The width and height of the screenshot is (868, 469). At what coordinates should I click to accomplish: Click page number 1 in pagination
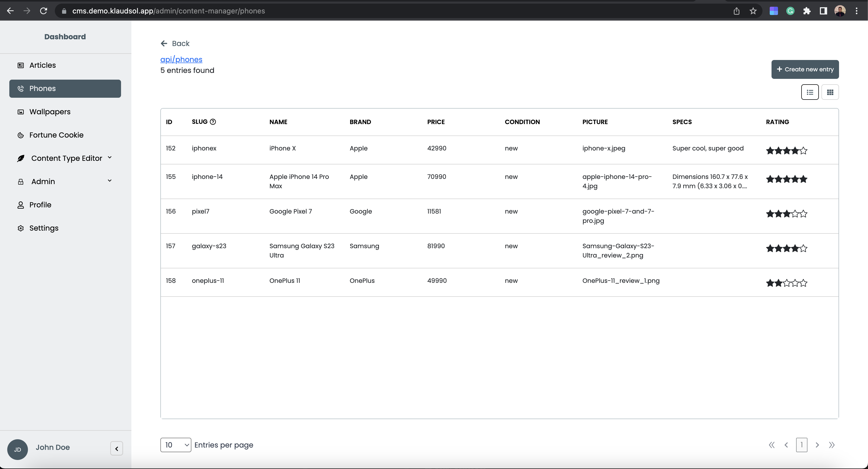click(x=802, y=445)
